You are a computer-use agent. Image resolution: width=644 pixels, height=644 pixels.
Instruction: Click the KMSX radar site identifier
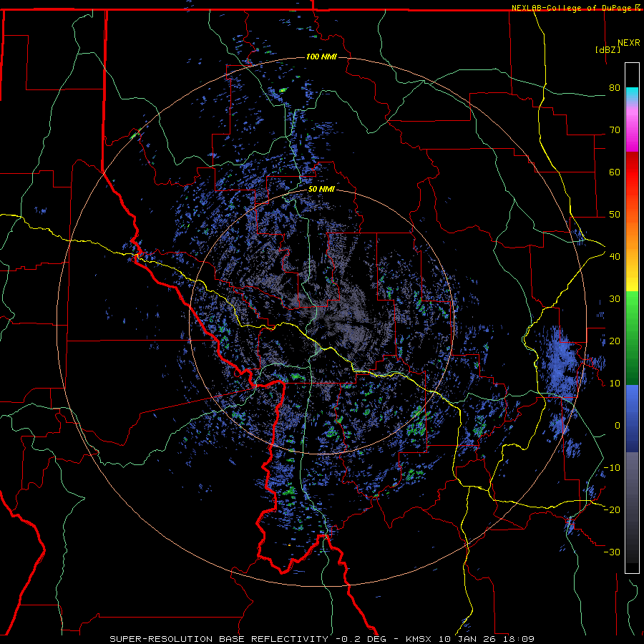click(x=419, y=639)
